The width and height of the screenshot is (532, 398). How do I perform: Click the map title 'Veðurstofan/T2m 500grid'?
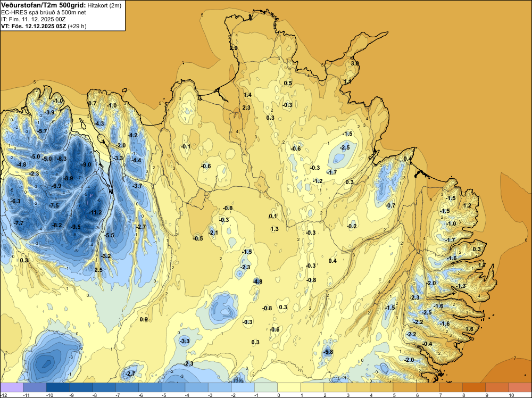coord(44,5)
